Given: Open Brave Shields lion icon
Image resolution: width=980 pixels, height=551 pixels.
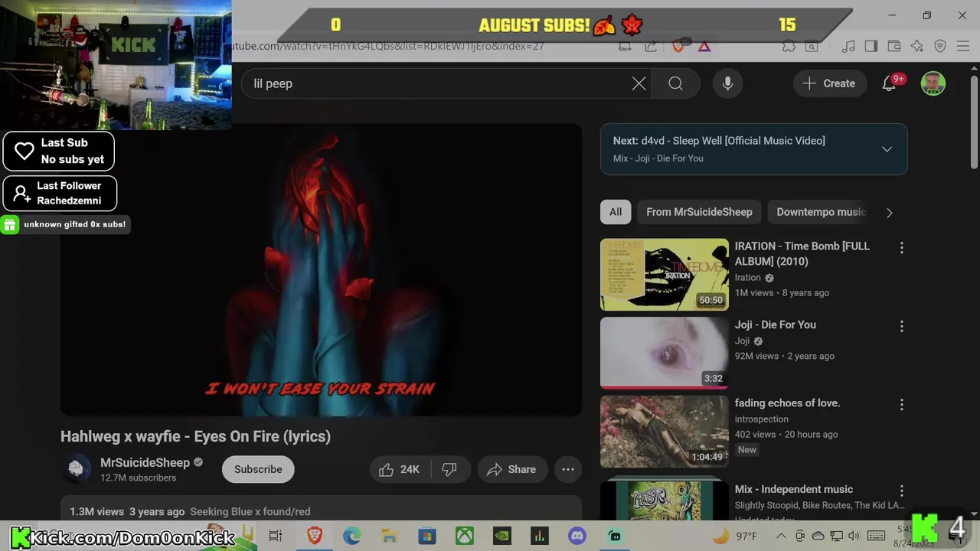Looking at the screenshot, I should [678, 46].
